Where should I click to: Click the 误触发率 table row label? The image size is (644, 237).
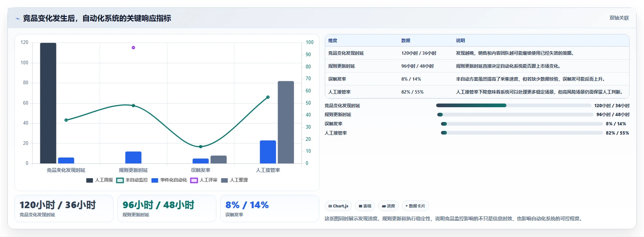(337, 79)
